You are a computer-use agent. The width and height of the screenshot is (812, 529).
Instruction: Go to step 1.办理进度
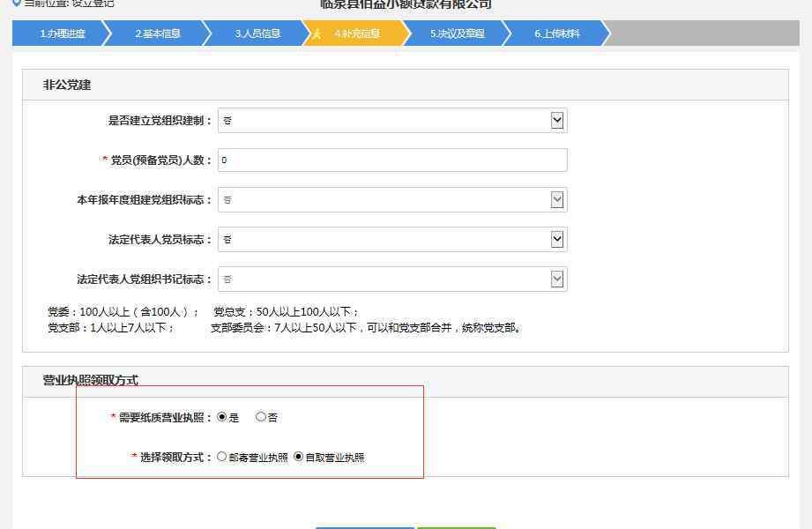62,34
